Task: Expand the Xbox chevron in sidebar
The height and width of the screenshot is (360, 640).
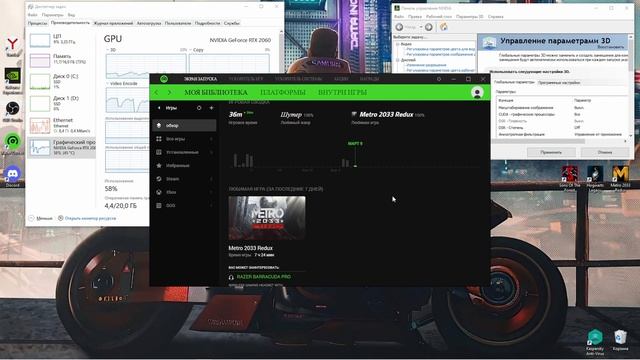Action: click(211, 192)
